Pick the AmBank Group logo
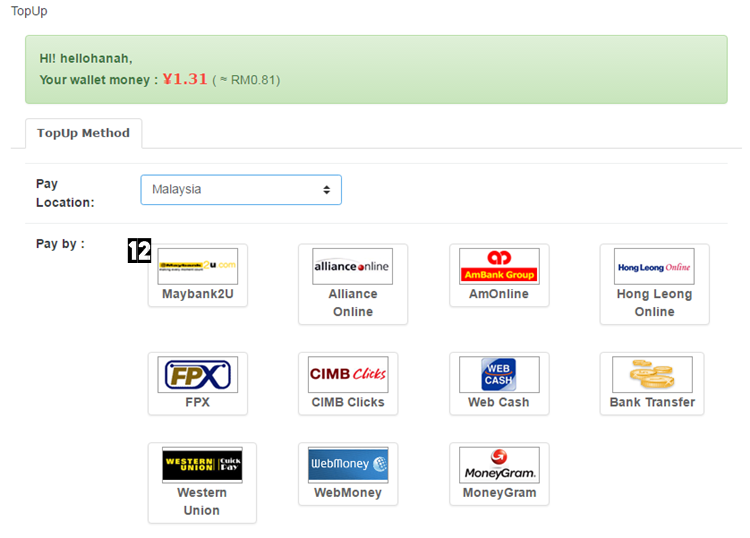This screenshot has height=538, width=750. (x=499, y=266)
